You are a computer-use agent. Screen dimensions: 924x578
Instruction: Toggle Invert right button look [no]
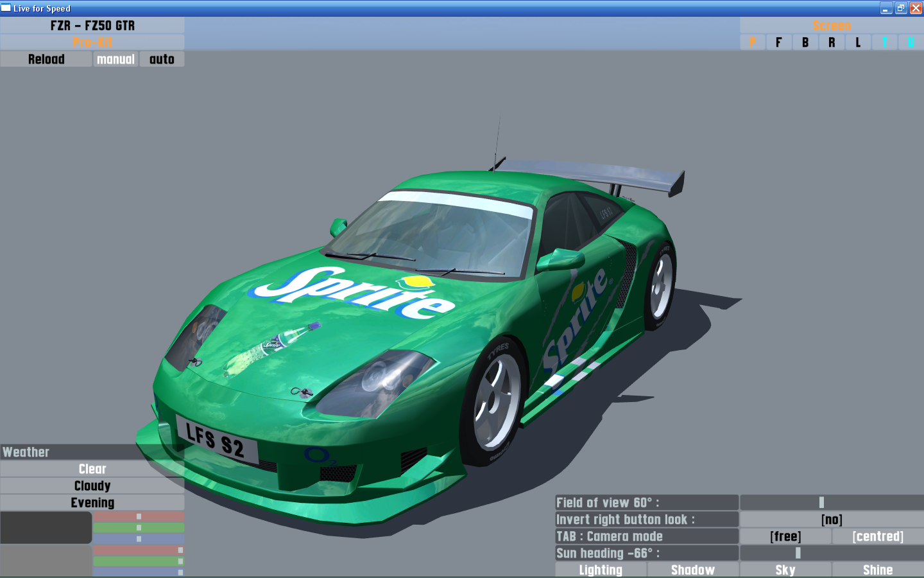pyautogui.click(x=832, y=520)
